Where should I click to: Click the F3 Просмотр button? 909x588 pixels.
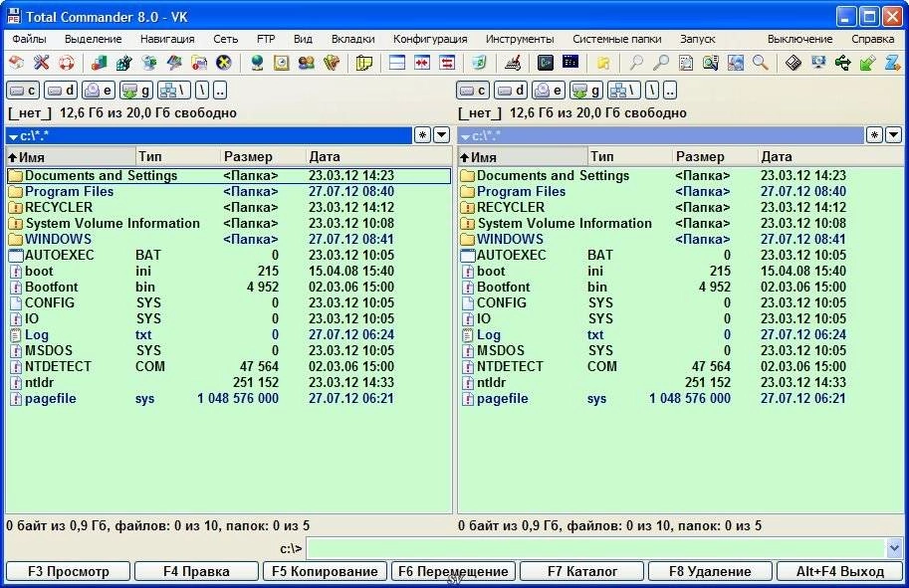coord(69,571)
